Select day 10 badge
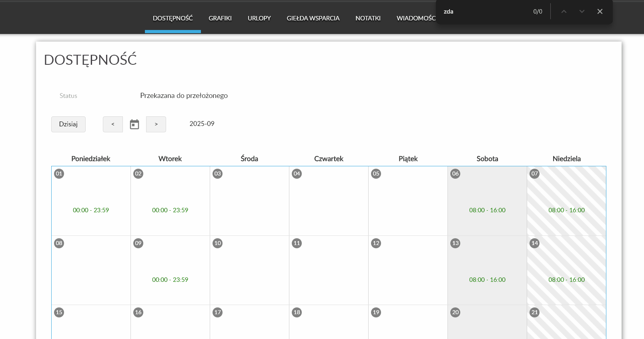Image resolution: width=644 pixels, height=339 pixels. tap(217, 243)
